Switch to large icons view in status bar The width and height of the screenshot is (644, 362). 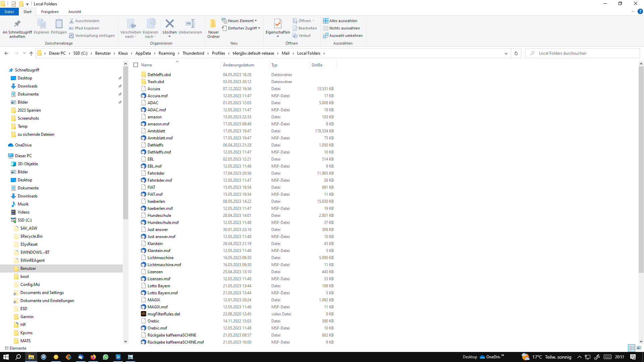639,348
